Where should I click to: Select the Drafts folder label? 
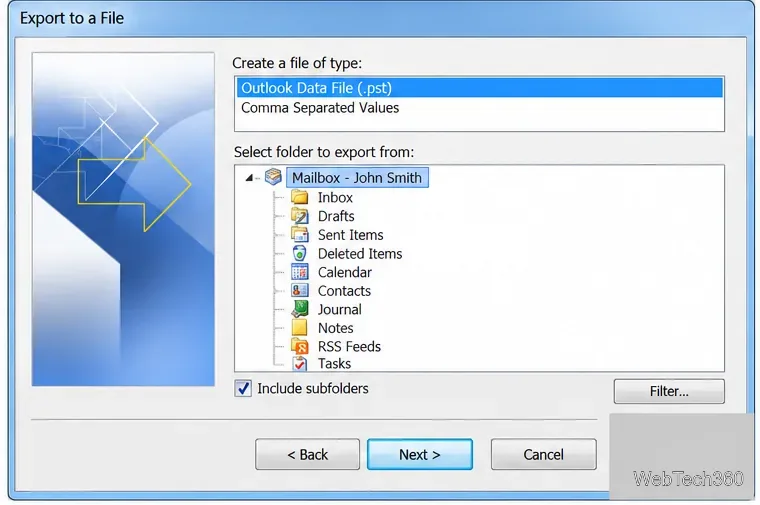pos(336,216)
